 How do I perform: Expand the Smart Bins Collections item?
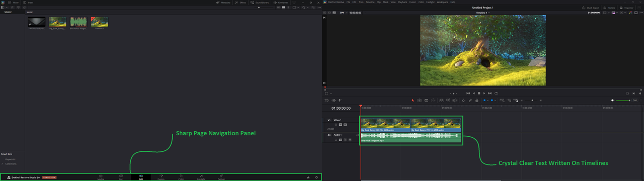[x=2, y=164]
